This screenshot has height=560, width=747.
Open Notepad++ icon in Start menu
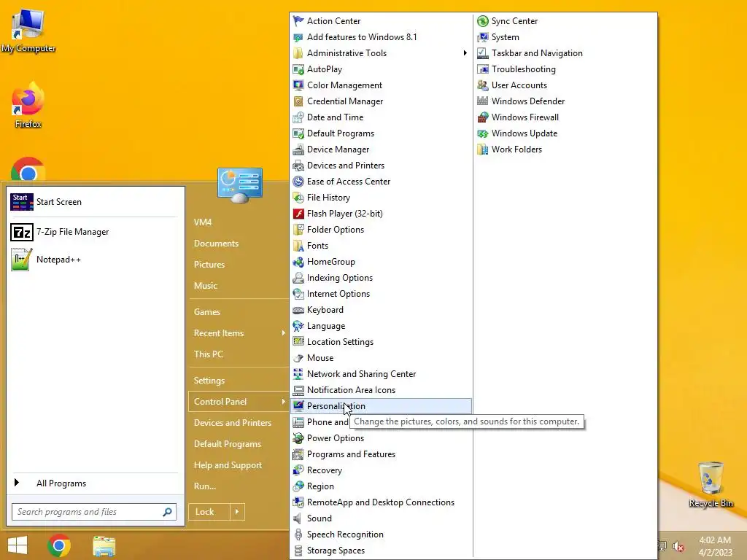pos(22,260)
